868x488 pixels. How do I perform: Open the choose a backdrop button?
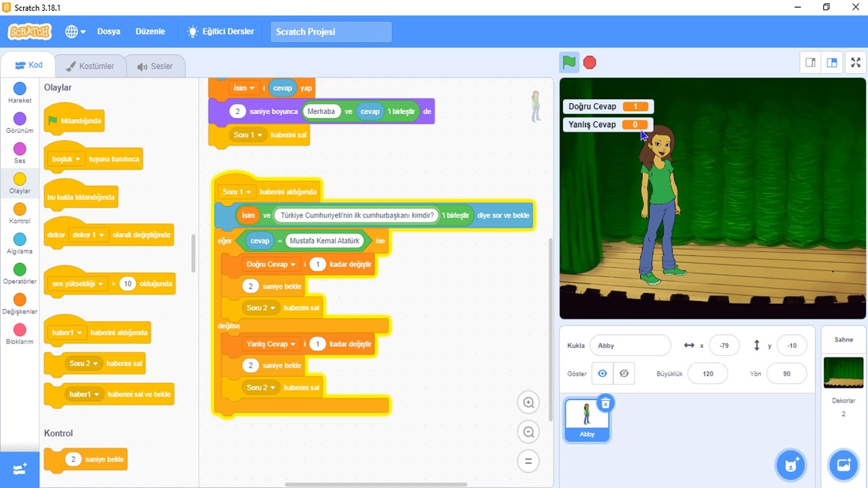point(844,465)
